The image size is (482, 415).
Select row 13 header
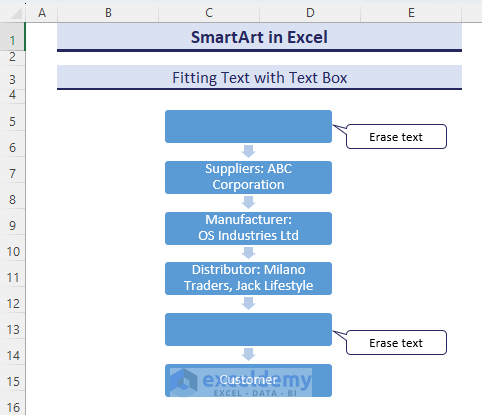click(x=12, y=326)
